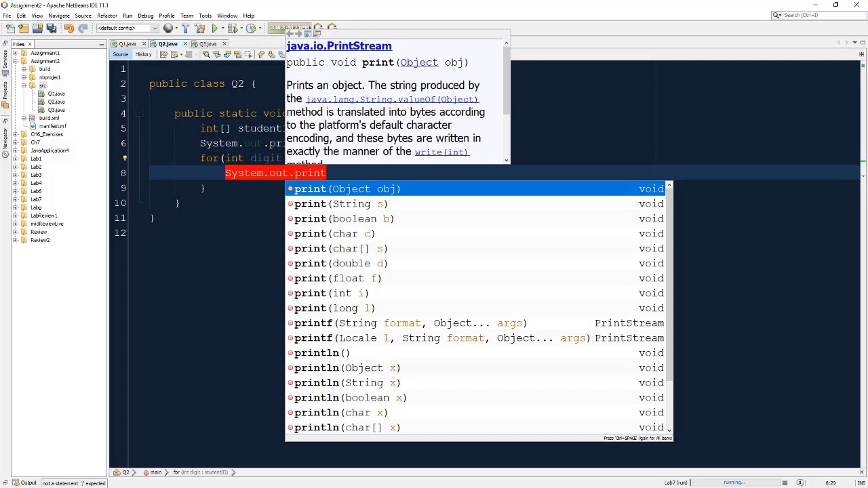Expand the nbproject folder node
868x488 pixels.
pos(24,77)
